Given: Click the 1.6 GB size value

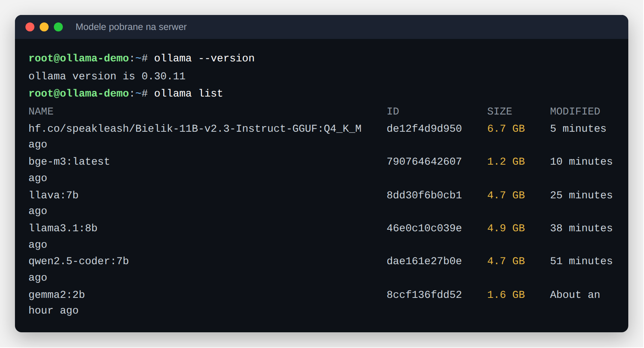Looking at the screenshot, I should 506,294.
